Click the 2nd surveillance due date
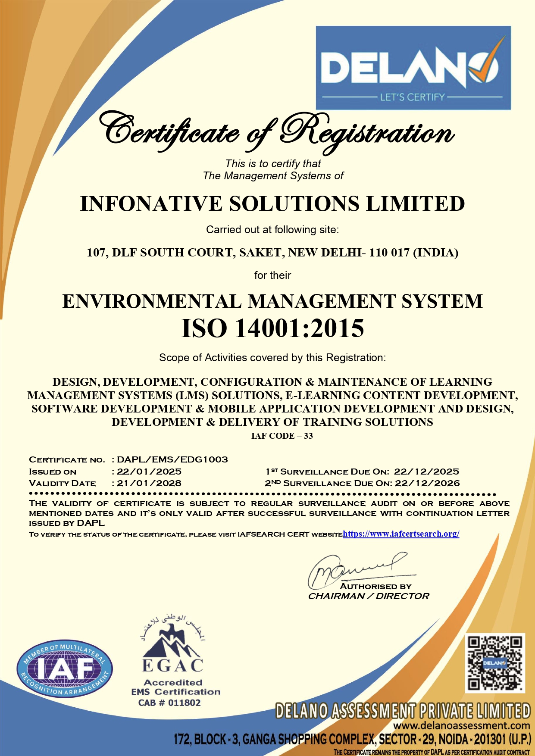This screenshot has width=535, height=756. click(x=427, y=483)
